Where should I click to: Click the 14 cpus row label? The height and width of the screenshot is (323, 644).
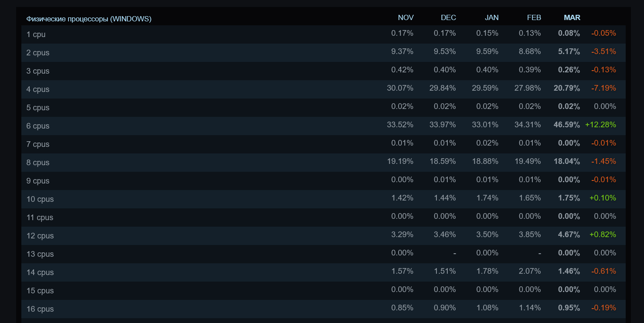click(x=40, y=272)
